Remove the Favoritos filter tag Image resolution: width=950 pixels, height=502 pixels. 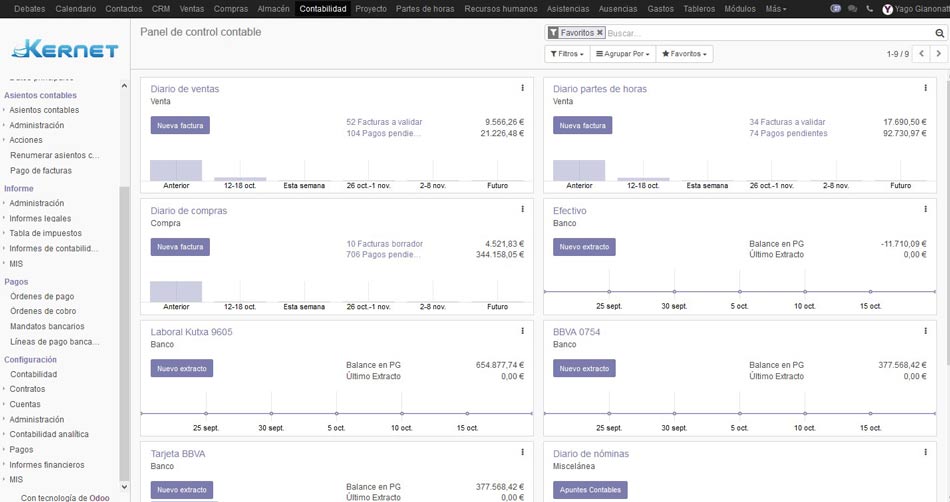(x=600, y=33)
